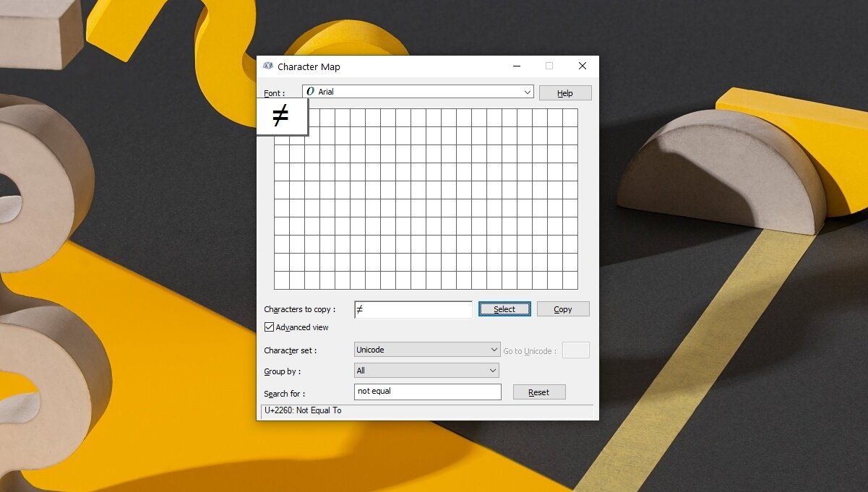This screenshot has width=868, height=492.
Task: Click the Go to Unicode input box
Action: coord(576,350)
